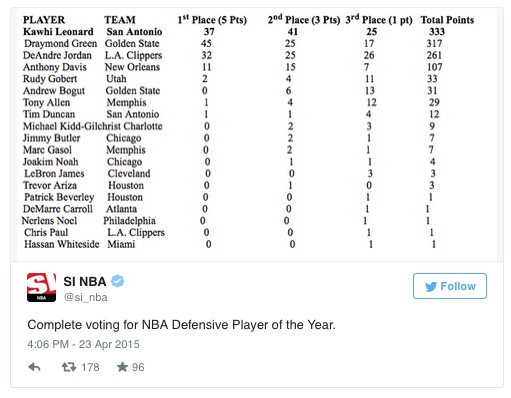Image resolution: width=511 pixels, height=398 pixels.
Task: Open the SI NBA profile avatar
Action: tap(41, 287)
